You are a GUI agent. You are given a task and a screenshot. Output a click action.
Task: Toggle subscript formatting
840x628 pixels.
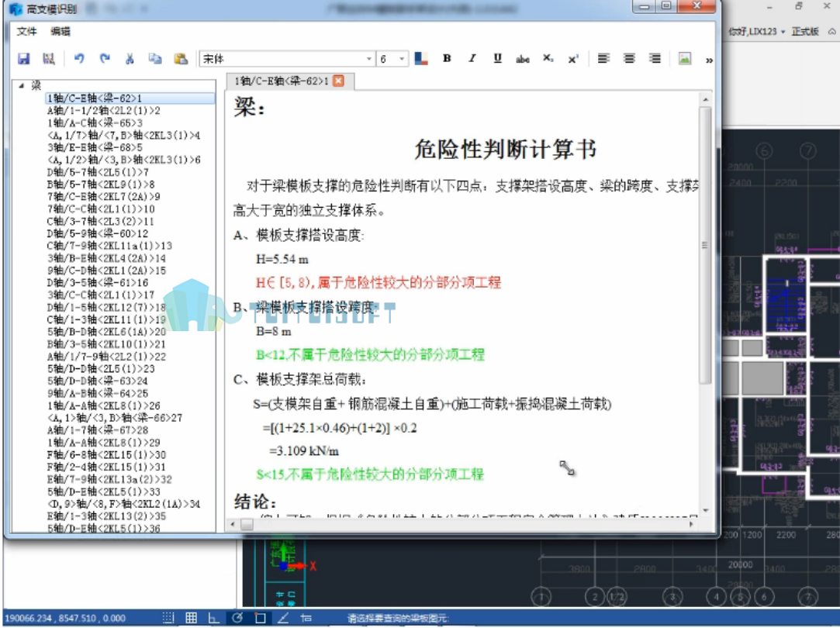(548, 58)
